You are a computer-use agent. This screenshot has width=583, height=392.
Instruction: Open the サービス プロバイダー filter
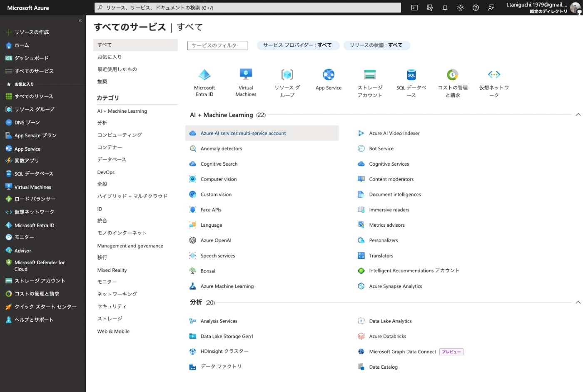tap(298, 45)
